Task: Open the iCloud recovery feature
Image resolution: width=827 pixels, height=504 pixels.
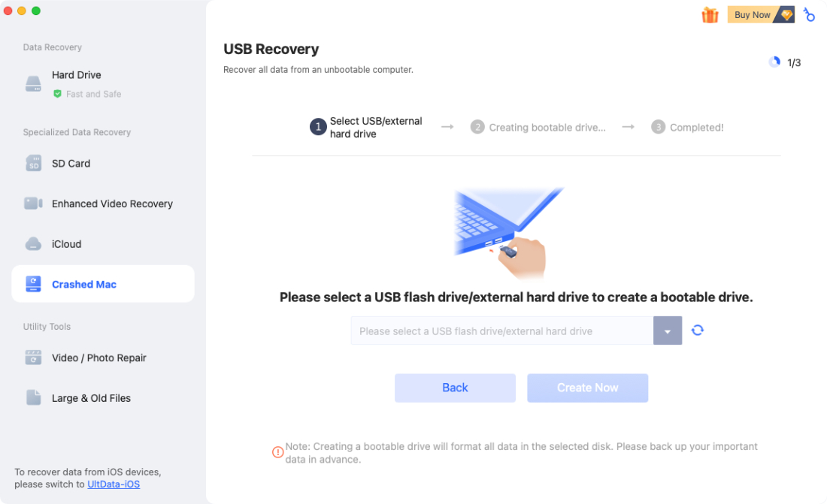Action: [33, 243]
